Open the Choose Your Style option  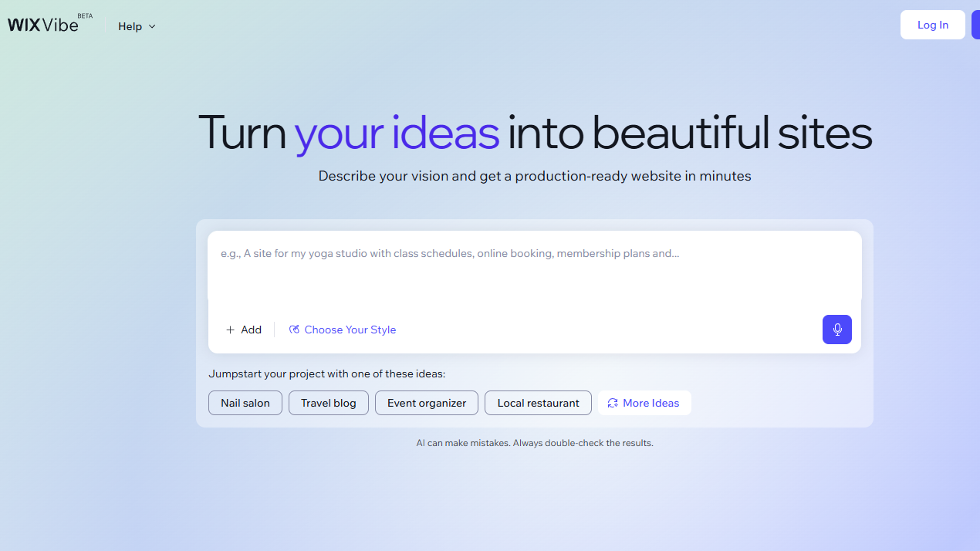point(350,330)
